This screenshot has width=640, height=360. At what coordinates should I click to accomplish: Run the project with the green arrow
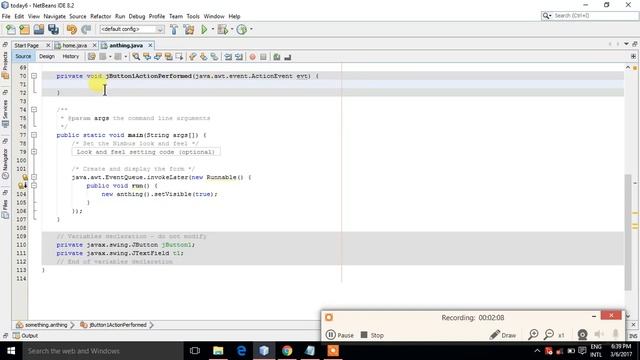204,29
